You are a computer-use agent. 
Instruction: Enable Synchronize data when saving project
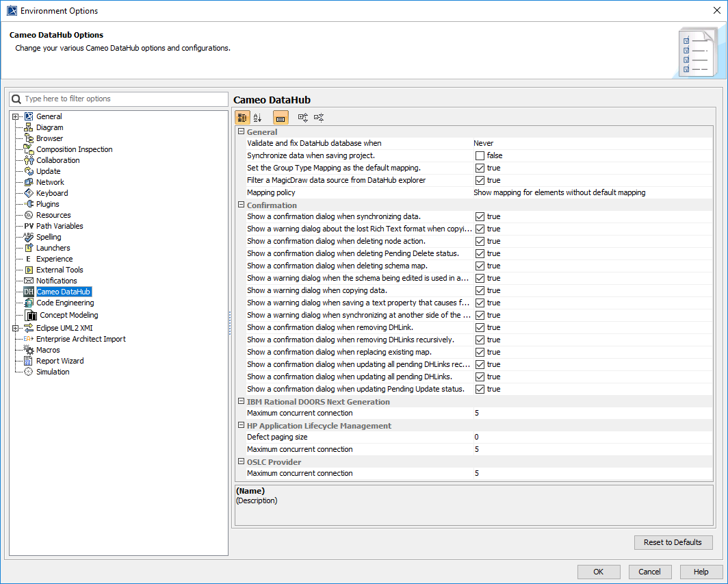click(x=480, y=156)
